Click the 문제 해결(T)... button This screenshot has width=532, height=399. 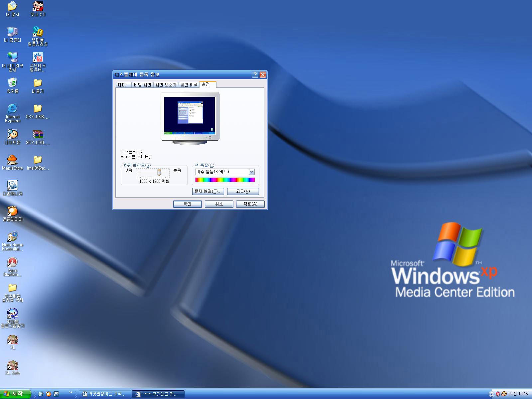tap(208, 192)
